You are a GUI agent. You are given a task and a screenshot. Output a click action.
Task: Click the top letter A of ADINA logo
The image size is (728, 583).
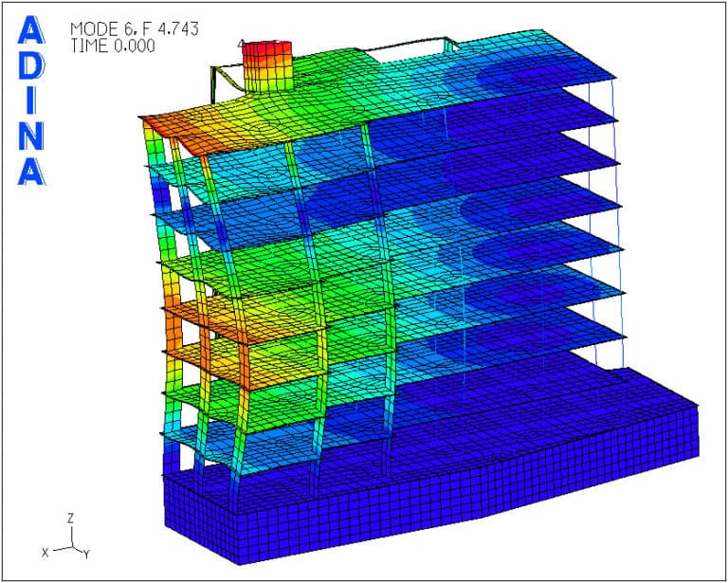[x=31, y=33]
